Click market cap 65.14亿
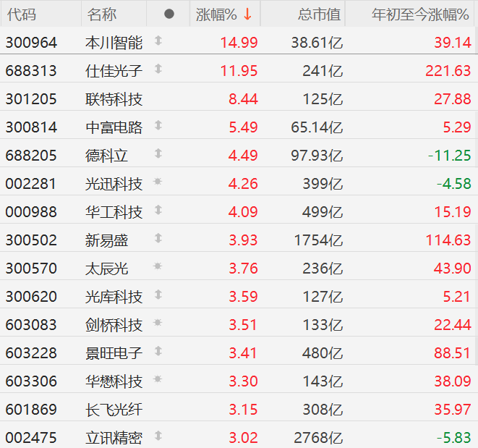 317,127
